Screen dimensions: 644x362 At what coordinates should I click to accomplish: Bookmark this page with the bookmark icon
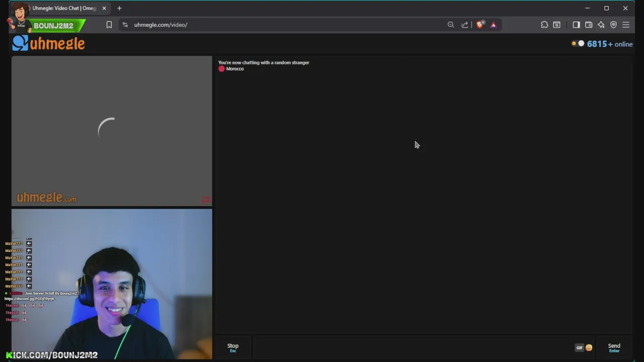pyautogui.click(x=109, y=25)
